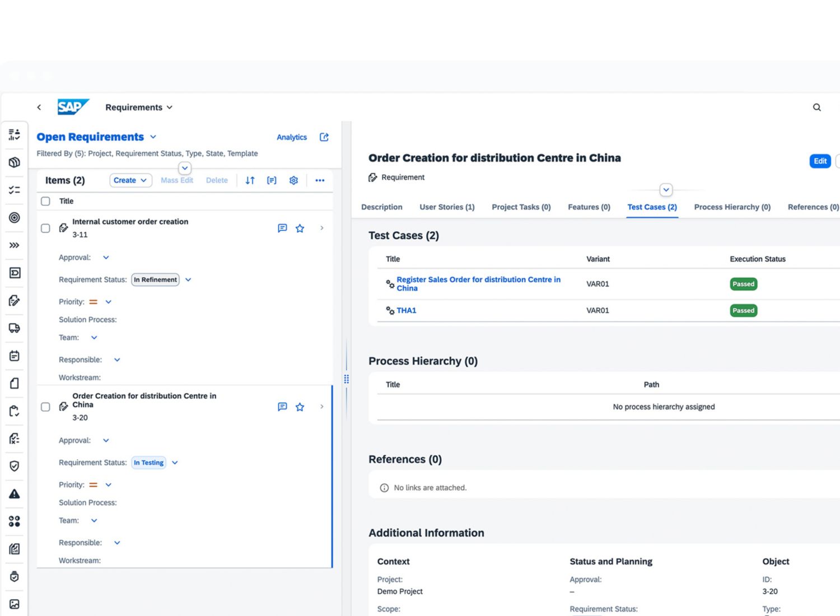Click the blue Edit button
This screenshot has width=840, height=616.
pos(820,161)
